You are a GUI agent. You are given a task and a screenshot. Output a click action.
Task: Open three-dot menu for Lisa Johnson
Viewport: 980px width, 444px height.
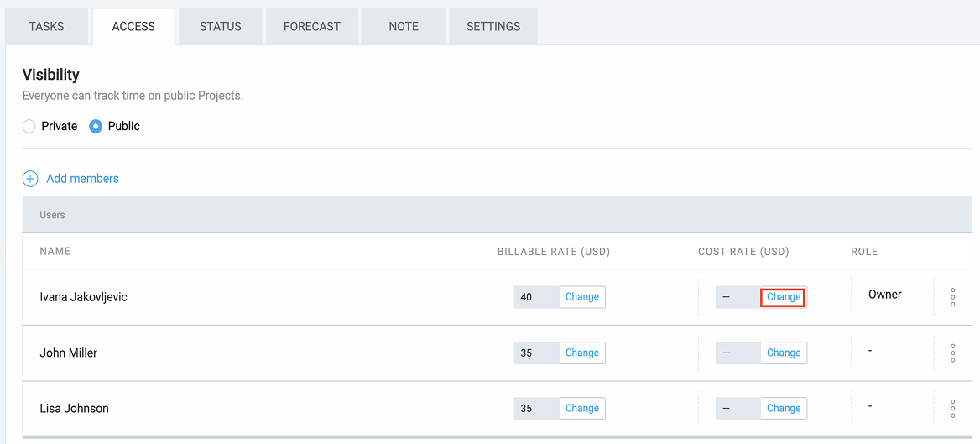953,409
